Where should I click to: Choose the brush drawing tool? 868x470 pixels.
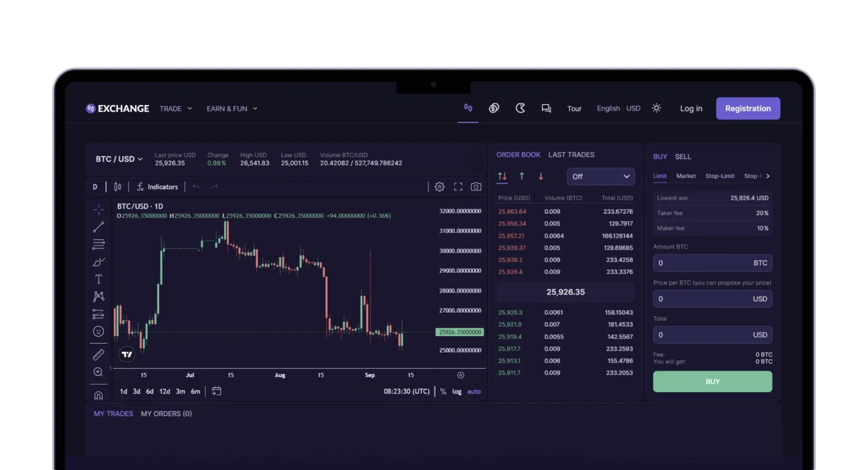click(x=98, y=261)
